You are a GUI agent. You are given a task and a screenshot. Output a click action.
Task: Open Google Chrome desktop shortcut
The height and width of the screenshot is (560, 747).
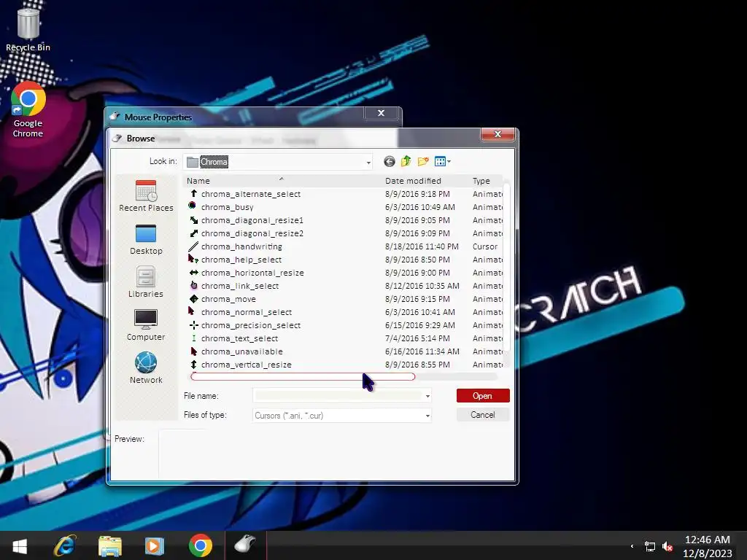(28, 110)
